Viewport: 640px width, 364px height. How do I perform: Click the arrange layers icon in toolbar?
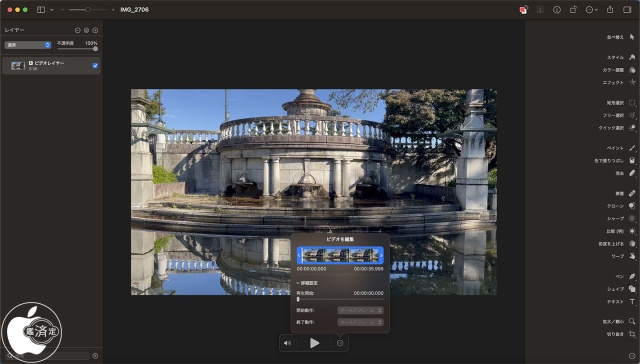coord(573,10)
